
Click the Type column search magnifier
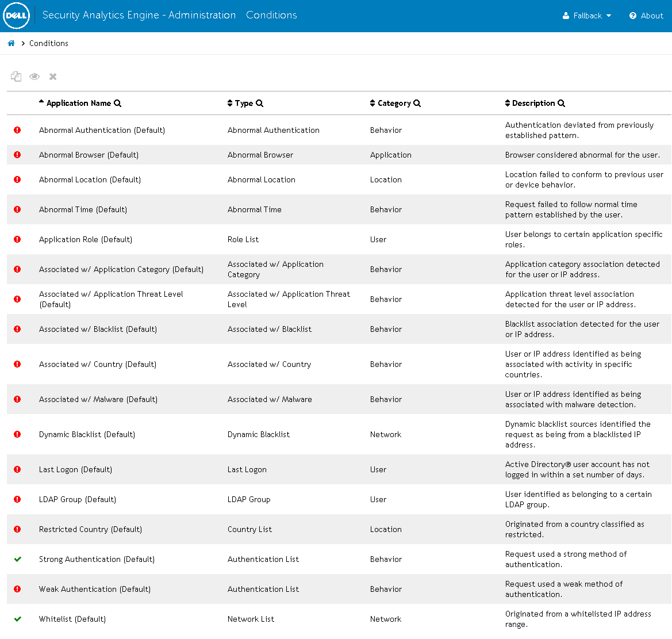pos(260,104)
